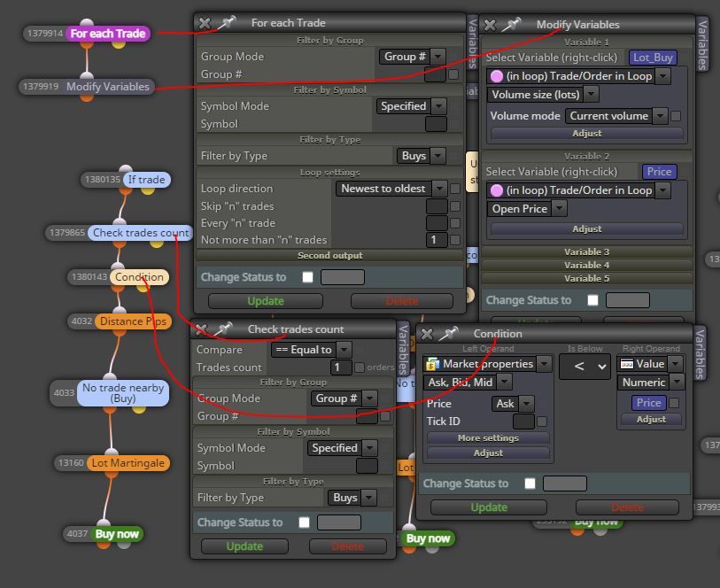Pin the Modify Variables panel
The width and height of the screenshot is (720, 588).
pos(511,25)
